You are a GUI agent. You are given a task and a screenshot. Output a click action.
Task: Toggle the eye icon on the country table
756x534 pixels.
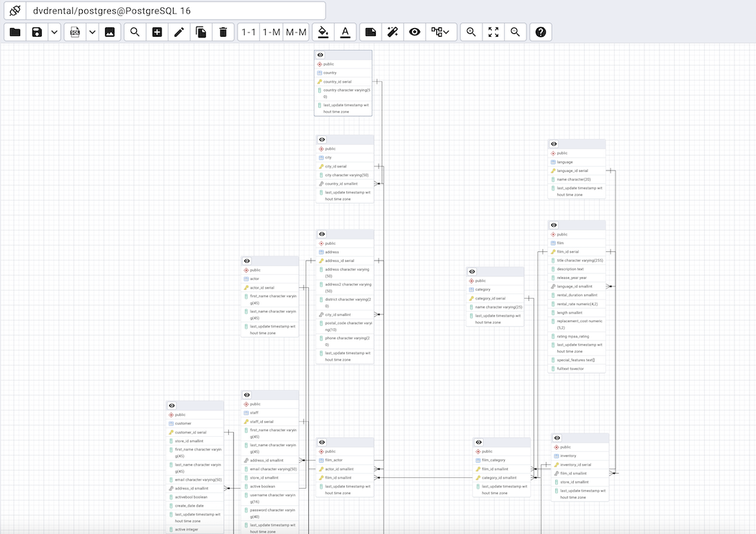[320, 55]
